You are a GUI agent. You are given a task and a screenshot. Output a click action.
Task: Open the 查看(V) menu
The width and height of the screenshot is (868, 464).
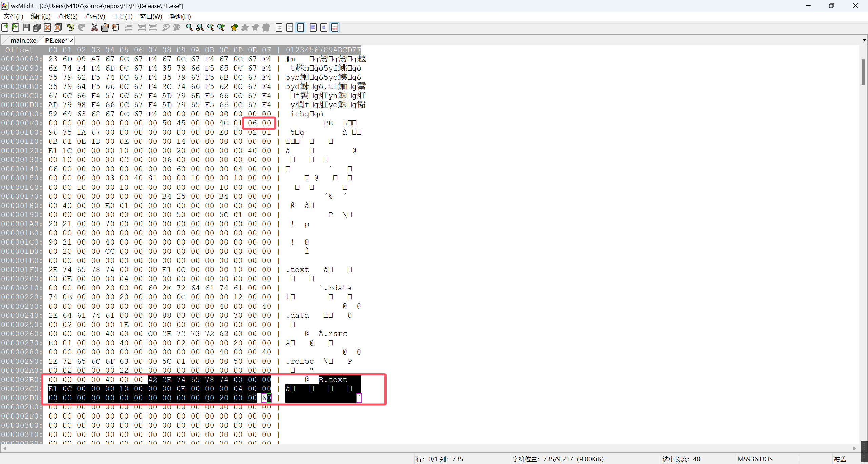tap(95, 16)
